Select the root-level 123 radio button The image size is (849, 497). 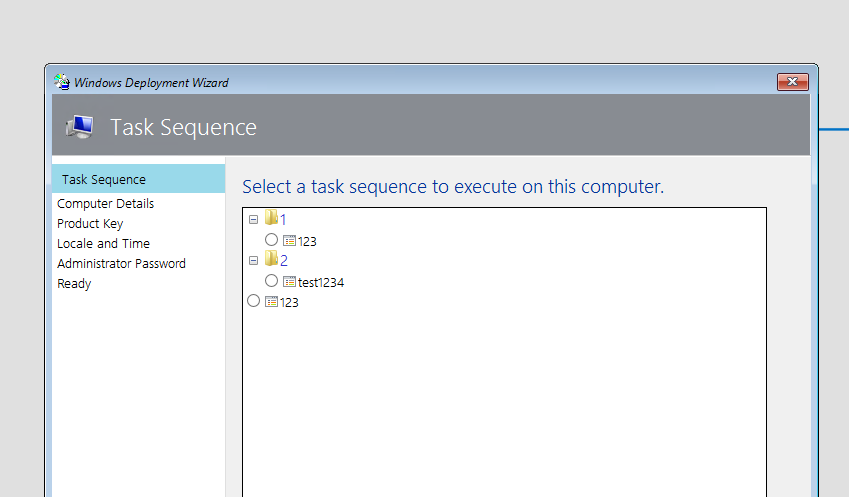pyautogui.click(x=253, y=300)
